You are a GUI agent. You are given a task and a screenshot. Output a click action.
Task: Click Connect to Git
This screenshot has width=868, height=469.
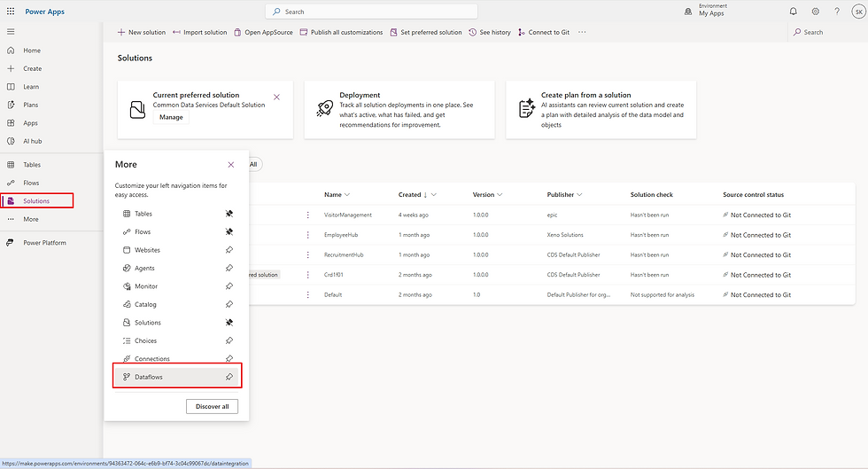[544, 32]
